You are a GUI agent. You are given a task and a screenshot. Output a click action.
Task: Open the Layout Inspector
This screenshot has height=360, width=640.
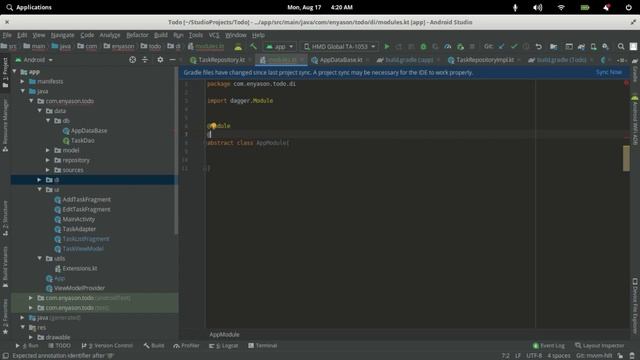coord(599,345)
